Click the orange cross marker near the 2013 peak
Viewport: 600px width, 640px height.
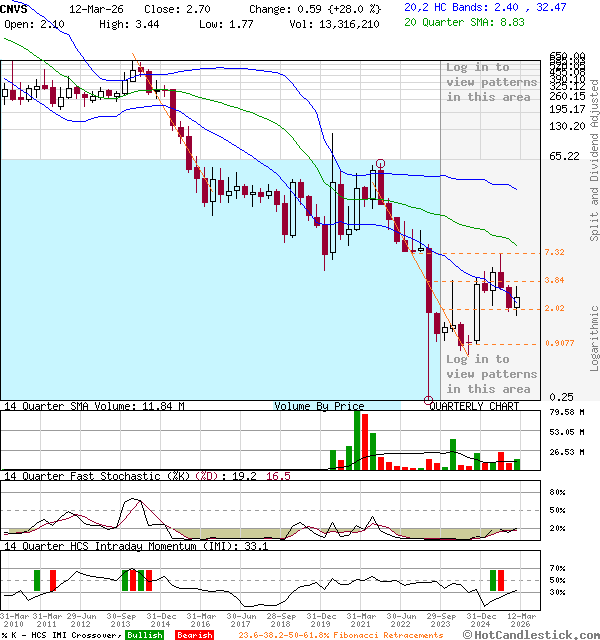pyautogui.click(x=134, y=58)
